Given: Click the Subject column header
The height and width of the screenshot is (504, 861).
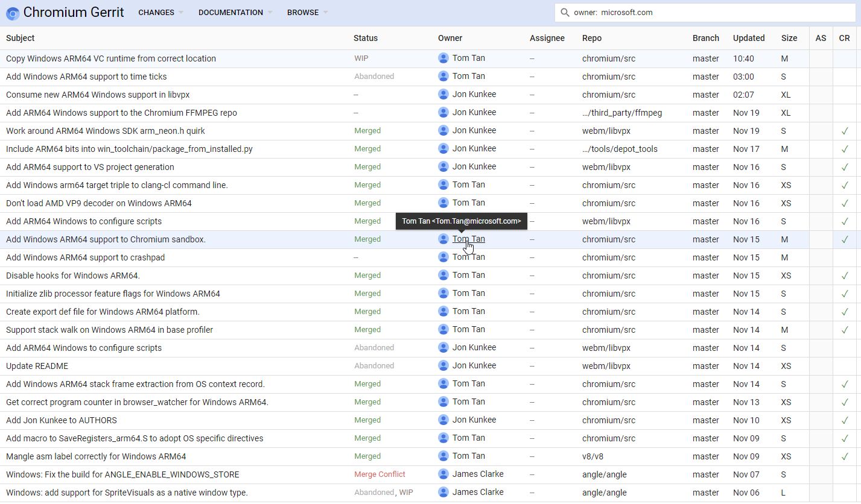Looking at the screenshot, I should (x=21, y=38).
